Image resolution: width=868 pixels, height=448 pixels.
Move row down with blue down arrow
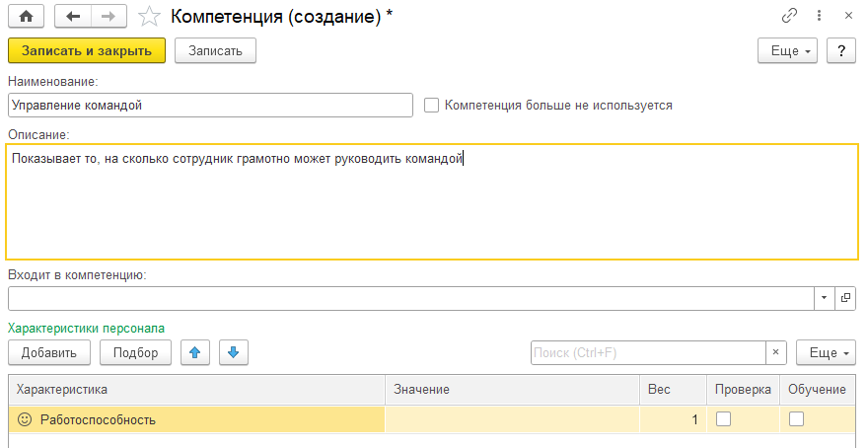234,352
